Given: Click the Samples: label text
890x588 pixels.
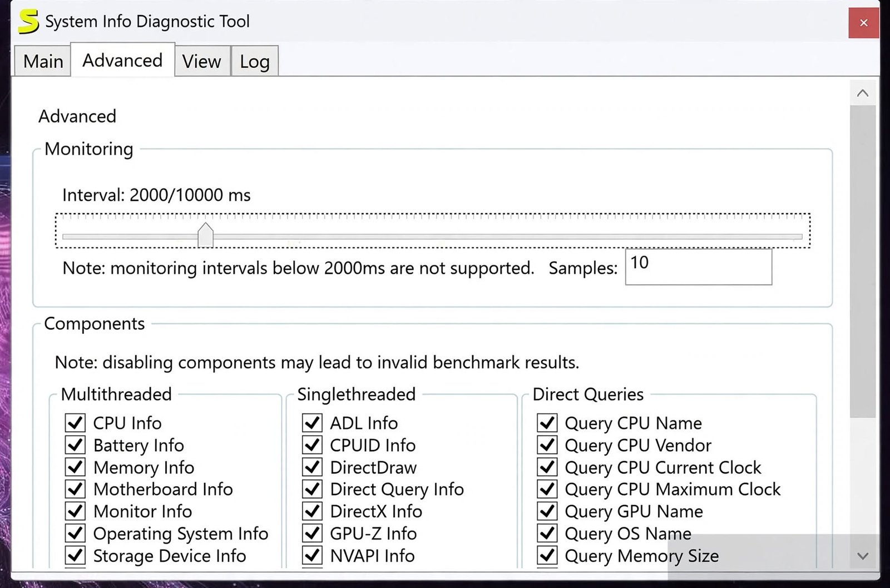Looking at the screenshot, I should tap(583, 268).
